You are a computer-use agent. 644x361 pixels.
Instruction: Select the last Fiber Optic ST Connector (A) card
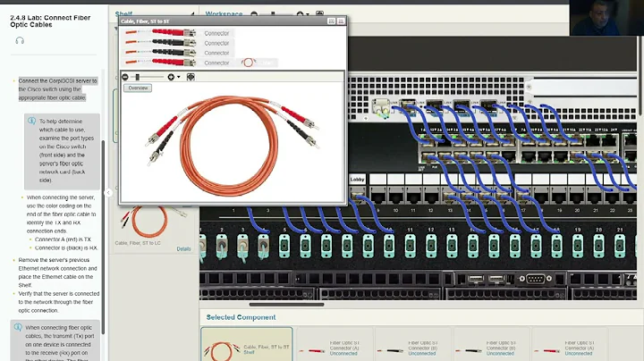[569, 347]
